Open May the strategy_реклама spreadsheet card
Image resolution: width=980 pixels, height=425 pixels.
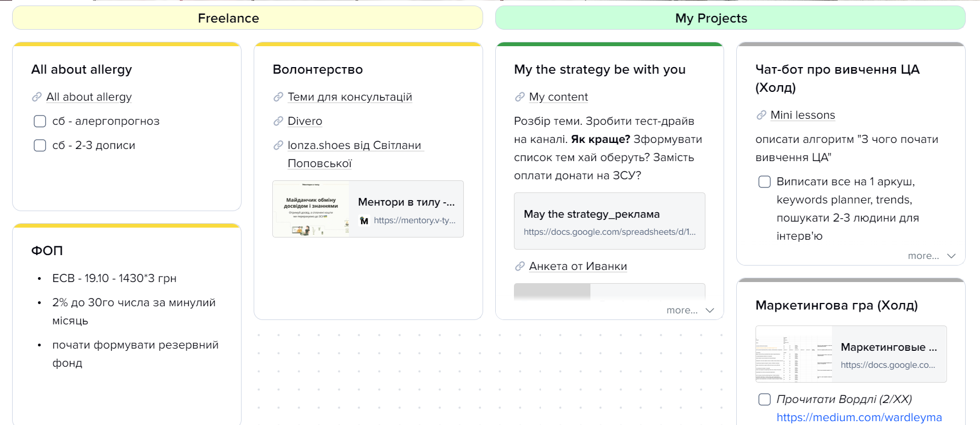(609, 222)
